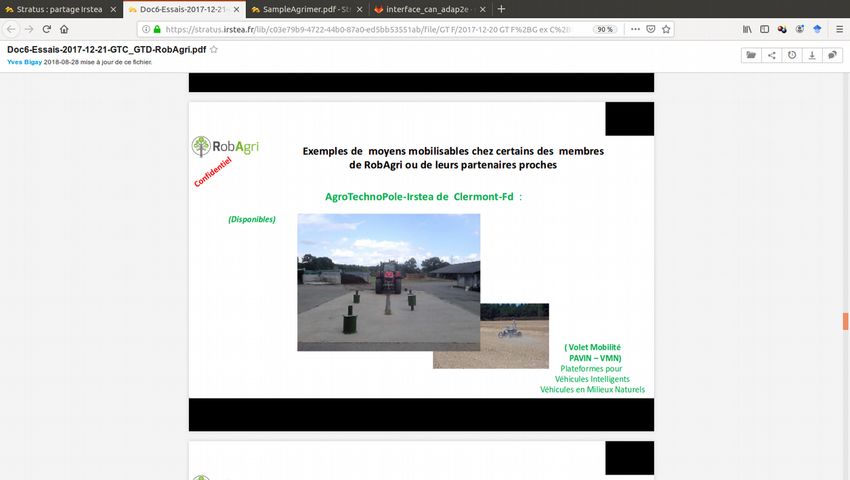
Task: Toggle the Firefox sidebar
Action: (x=765, y=29)
